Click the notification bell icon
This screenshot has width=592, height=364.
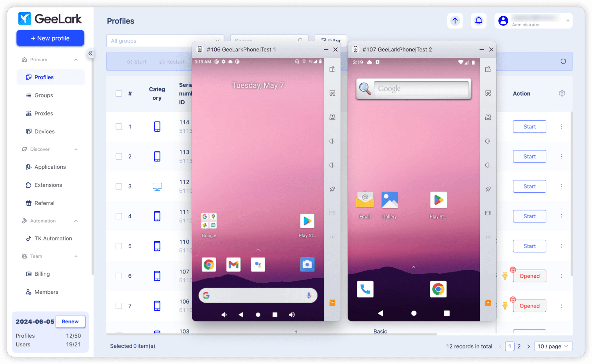478,20
